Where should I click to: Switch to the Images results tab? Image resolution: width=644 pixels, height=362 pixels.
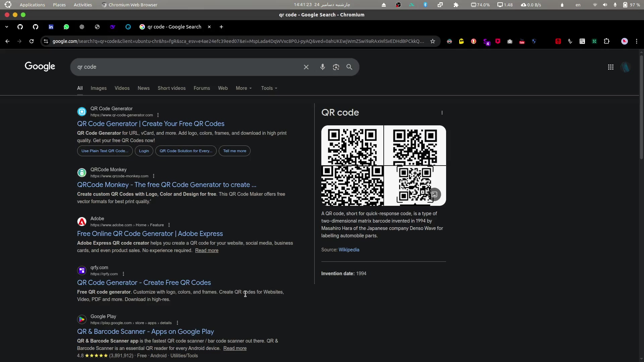98,88
